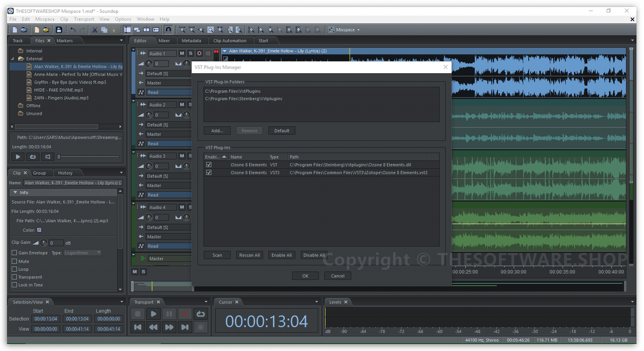Mute the Audio 2 track with its M button

(x=182, y=104)
